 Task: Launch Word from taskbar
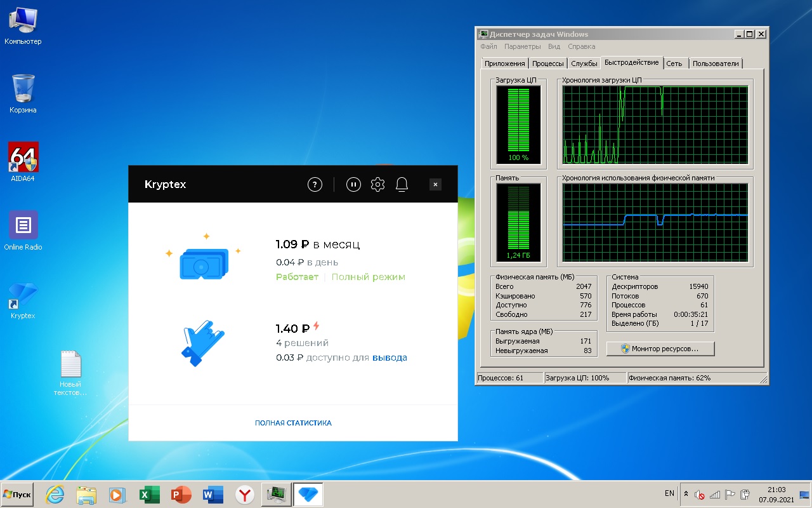coord(213,494)
